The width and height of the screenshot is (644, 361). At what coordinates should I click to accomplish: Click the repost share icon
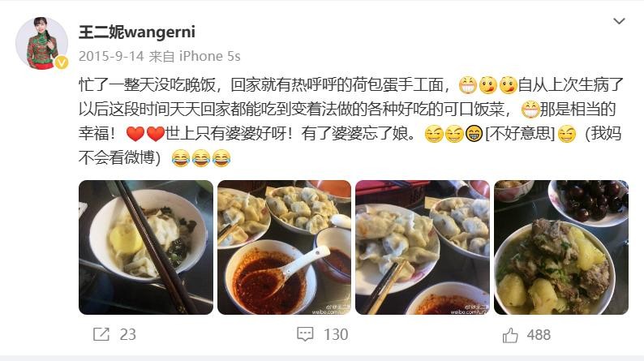(101, 334)
